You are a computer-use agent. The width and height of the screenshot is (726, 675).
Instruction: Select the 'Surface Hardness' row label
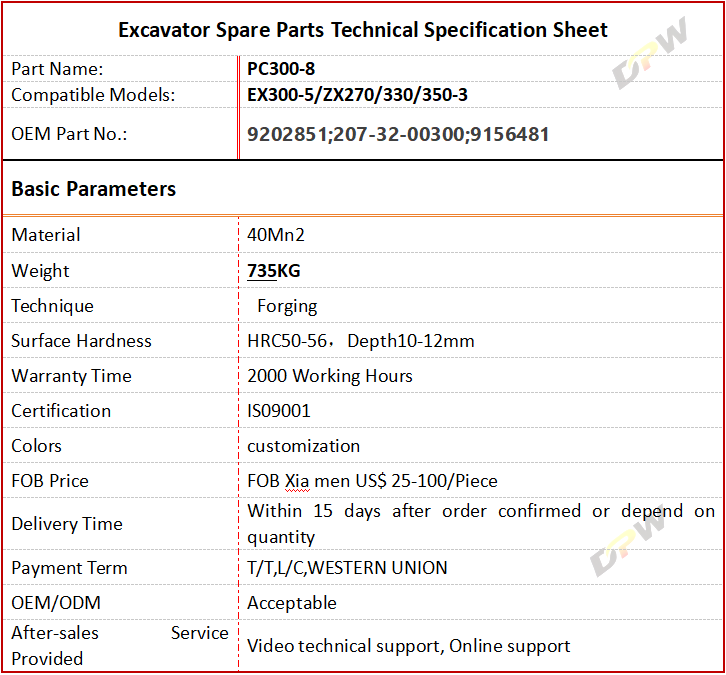coord(81,341)
